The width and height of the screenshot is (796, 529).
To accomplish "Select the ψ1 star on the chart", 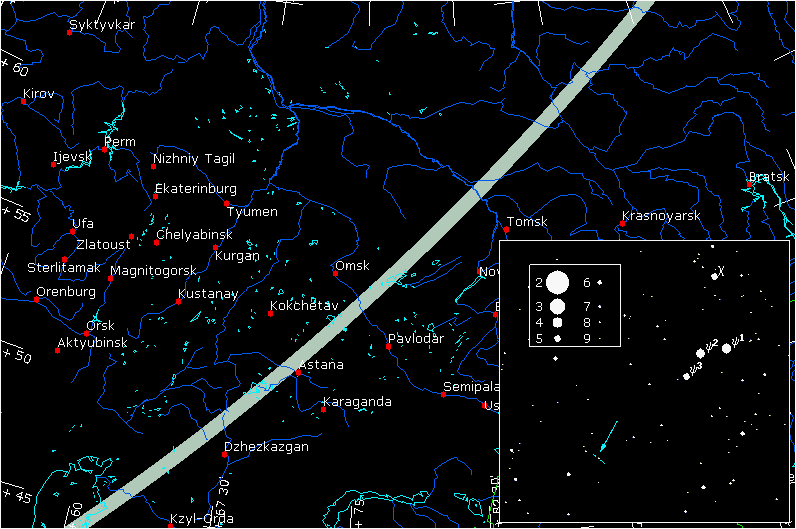I will point(727,348).
